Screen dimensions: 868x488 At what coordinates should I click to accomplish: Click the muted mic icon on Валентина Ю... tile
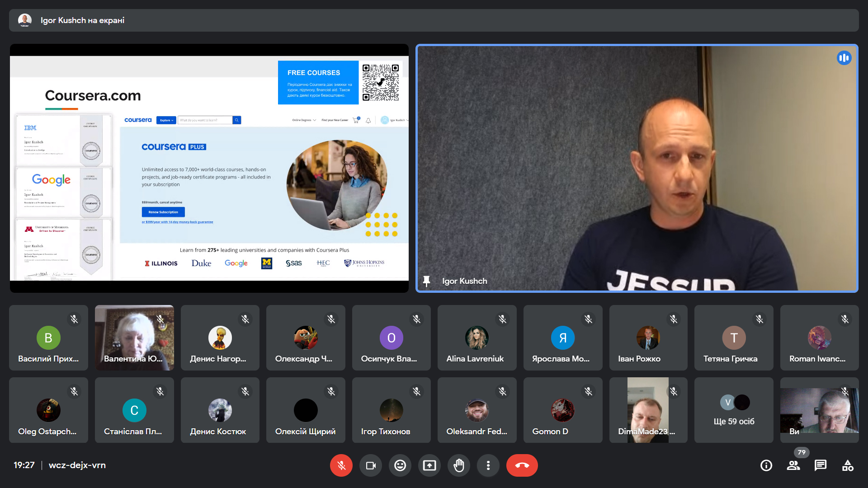coord(160,319)
